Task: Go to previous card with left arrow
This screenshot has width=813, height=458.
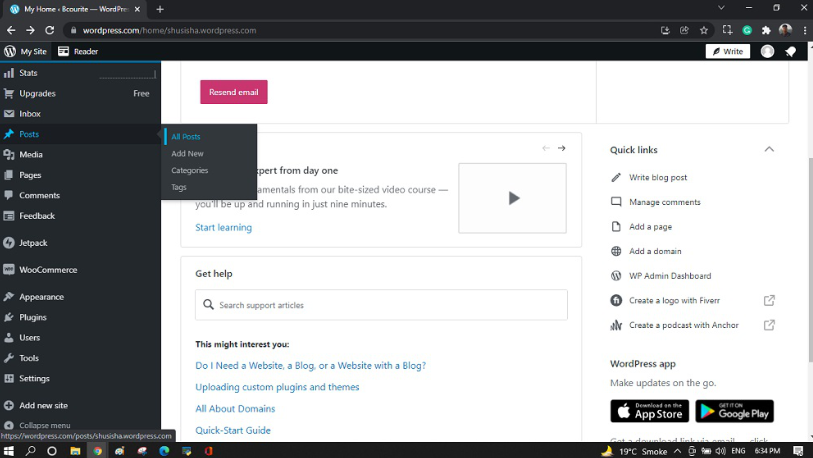Action: pyautogui.click(x=546, y=148)
